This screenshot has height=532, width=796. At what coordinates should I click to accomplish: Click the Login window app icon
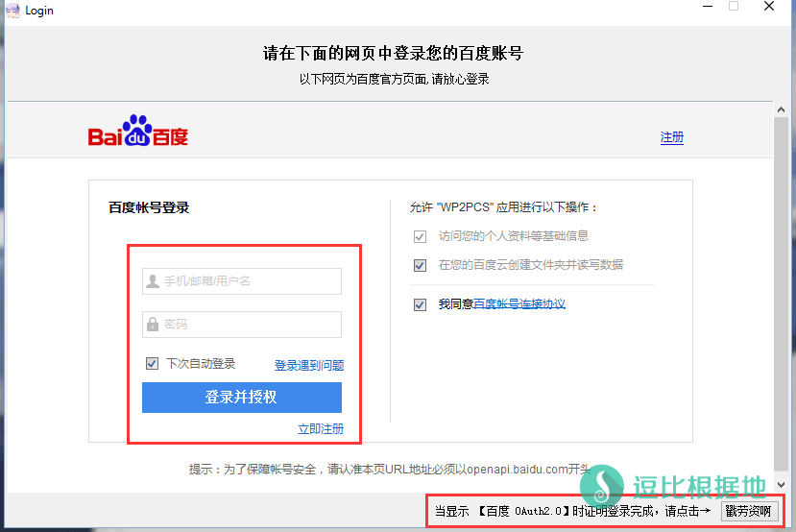coord(12,11)
